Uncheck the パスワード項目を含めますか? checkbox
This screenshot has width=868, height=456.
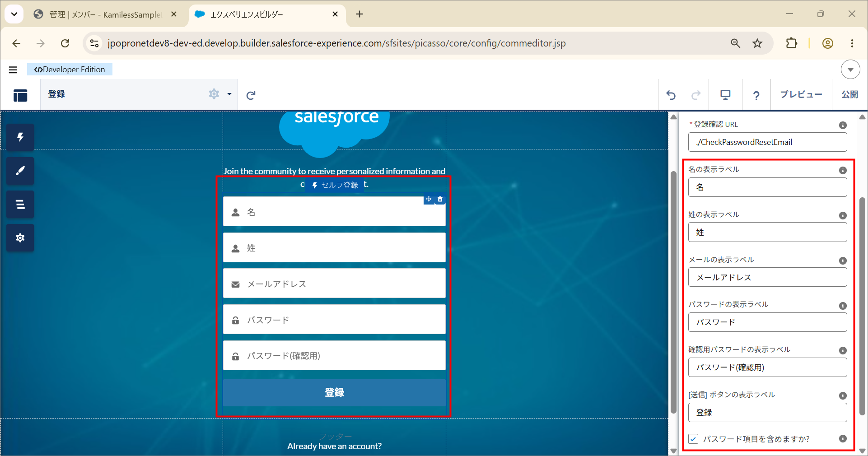pyautogui.click(x=694, y=439)
